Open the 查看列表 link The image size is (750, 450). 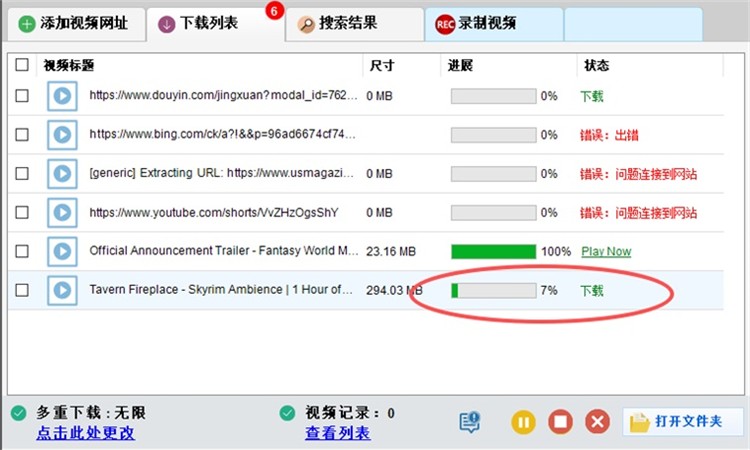click(x=338, y=433)
